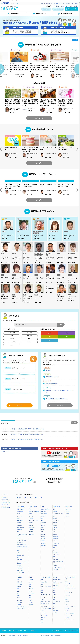80x644 pixels.
Task: Advance column carousel with right arrow
Action: pos(77,149)
